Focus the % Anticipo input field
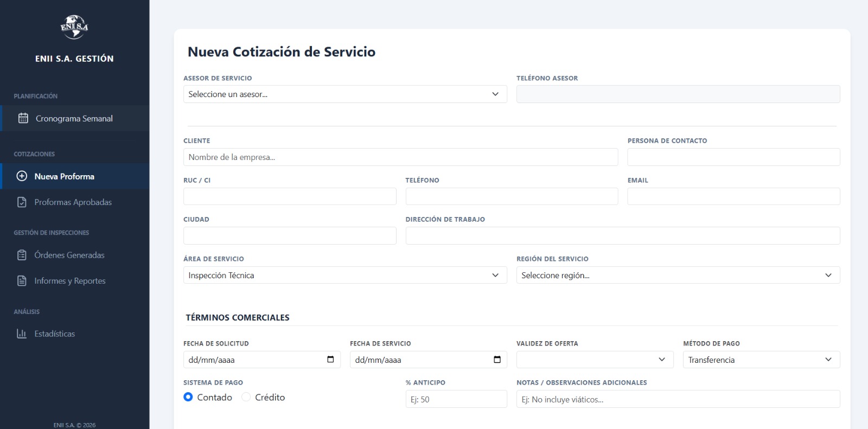868x429 pixels. (x=456, y=399)
